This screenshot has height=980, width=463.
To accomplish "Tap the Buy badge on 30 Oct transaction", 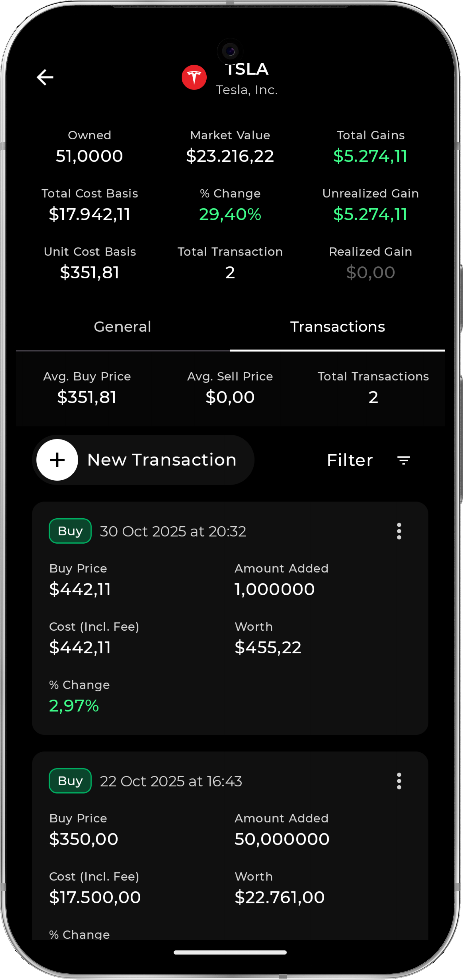I will pos(70,531).
